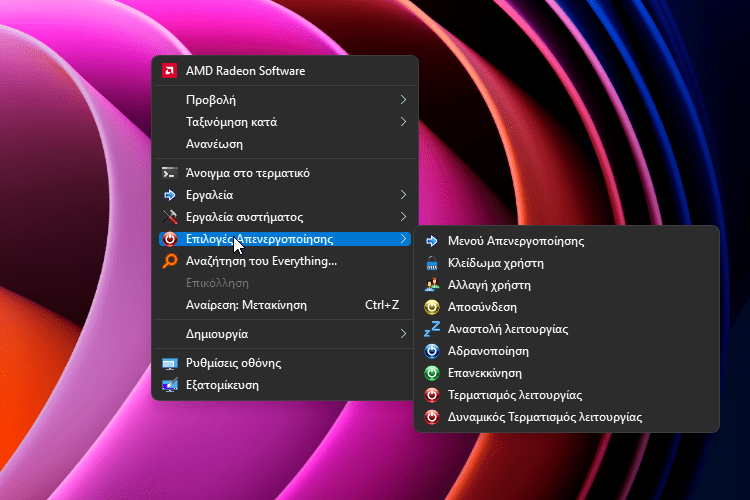
Task: Select Αναζήτηση του Everything... entry
Action: point(285,261)
